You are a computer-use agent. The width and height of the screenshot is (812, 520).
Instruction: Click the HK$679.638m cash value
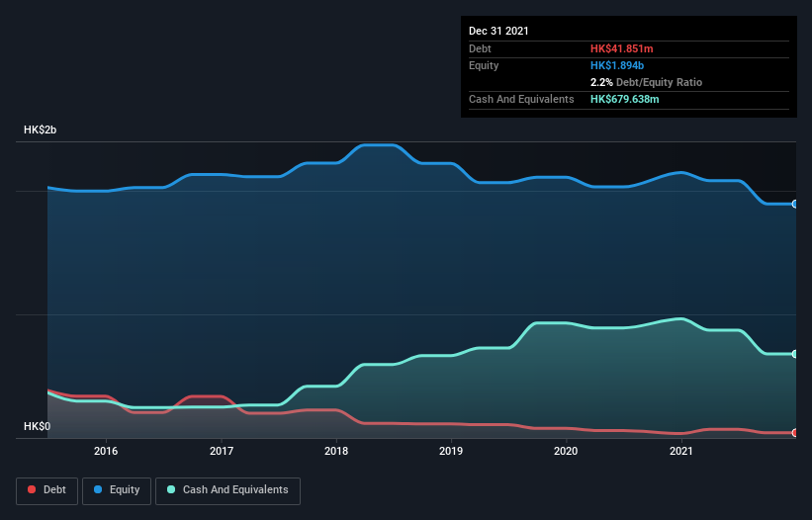(624, 99)
